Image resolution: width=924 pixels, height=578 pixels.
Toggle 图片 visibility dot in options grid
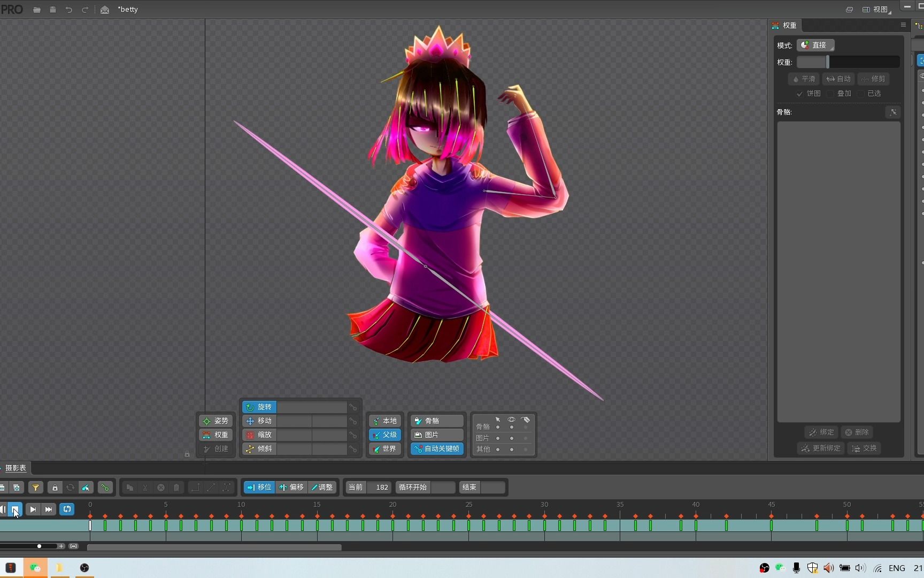point(512,438)
